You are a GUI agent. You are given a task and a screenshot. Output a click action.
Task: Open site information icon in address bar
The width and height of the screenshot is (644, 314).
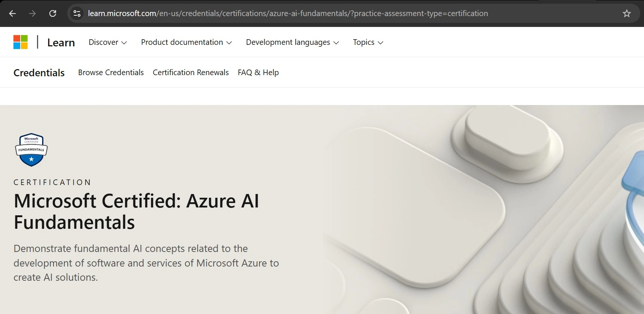77,13
